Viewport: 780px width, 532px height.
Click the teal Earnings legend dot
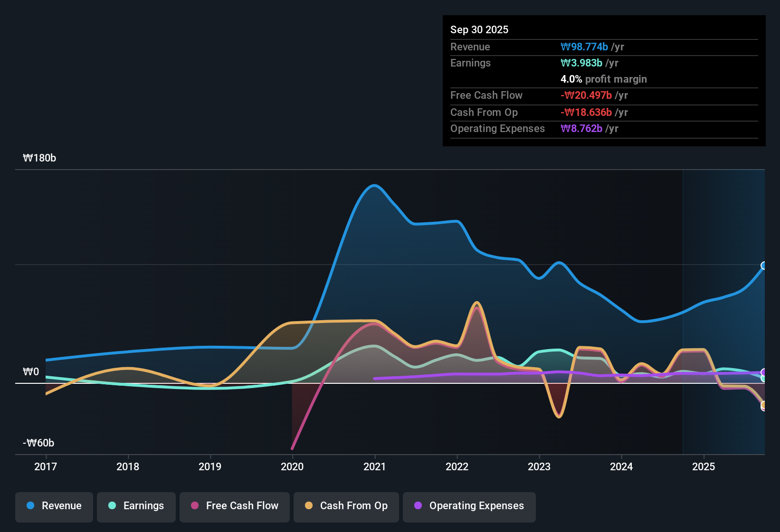point(112,506)
